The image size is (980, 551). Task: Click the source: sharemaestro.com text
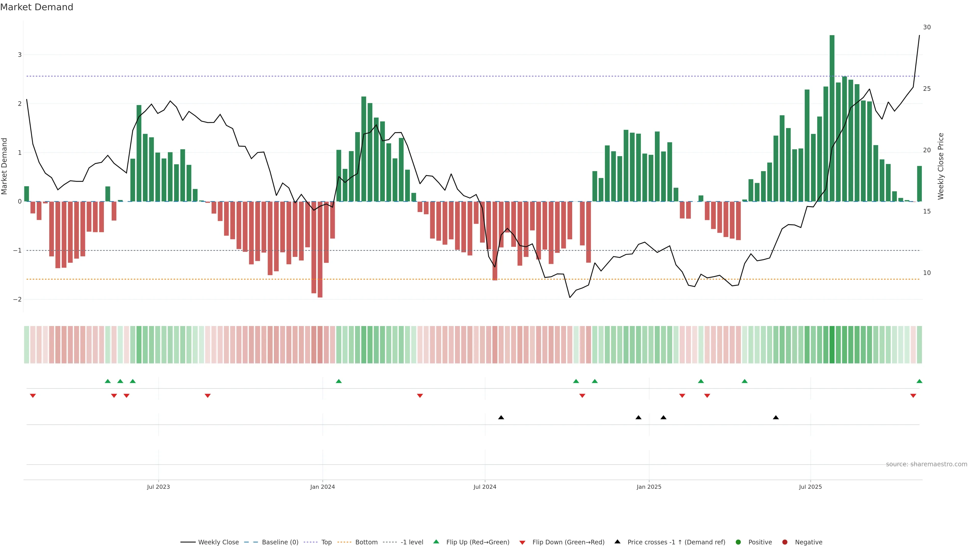click(x=926, y=464)
